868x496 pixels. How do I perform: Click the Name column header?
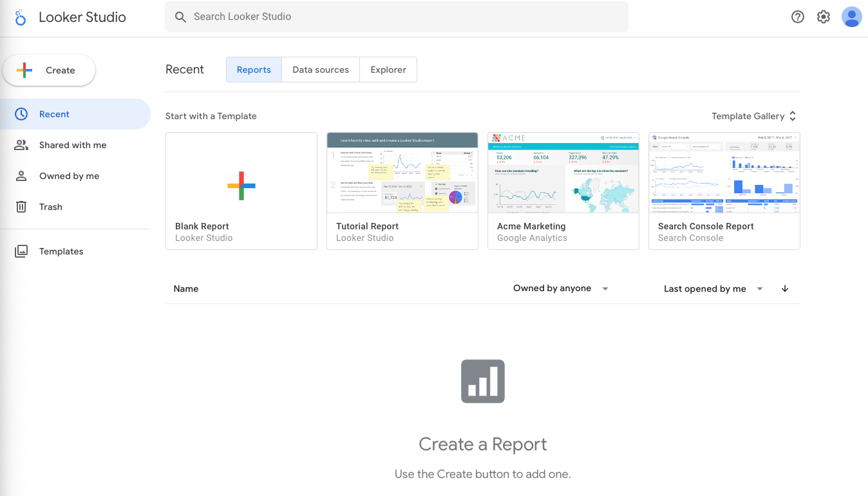pyautogui.click(x=186, y=289)
